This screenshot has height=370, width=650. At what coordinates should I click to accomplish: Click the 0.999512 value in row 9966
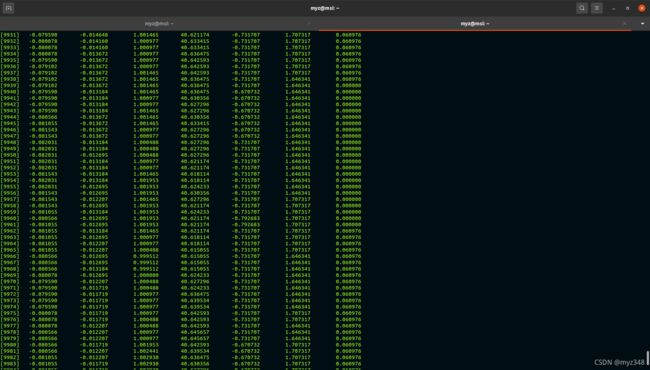click(146, 256)
